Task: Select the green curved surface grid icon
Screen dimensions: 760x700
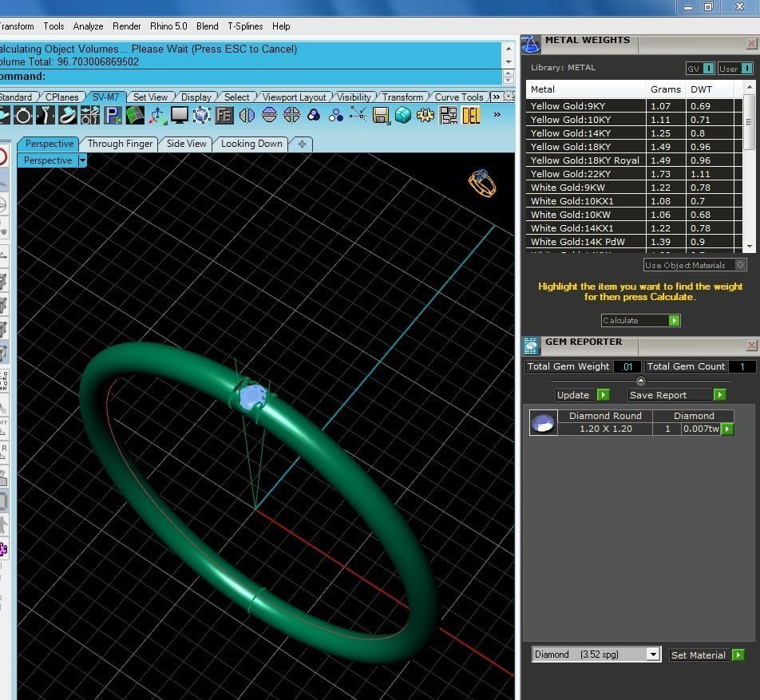Action: point(135,116)
